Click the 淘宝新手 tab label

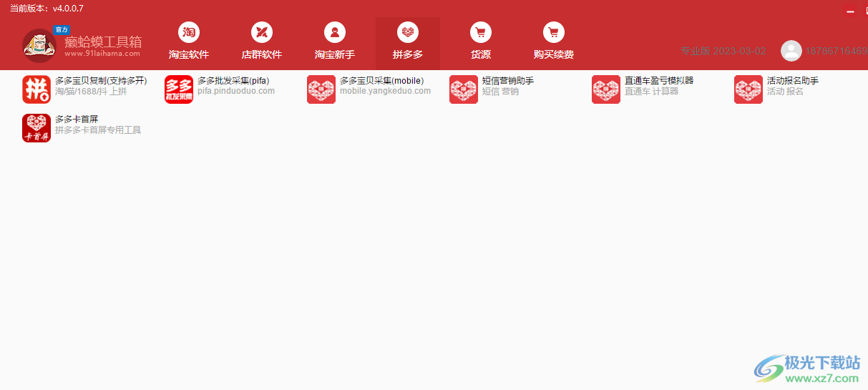click(x=335, y=54)
